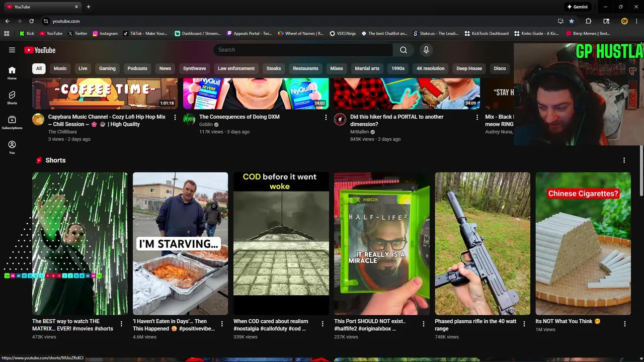Play the I'M STARVING short thumbnail

(180, 244)
